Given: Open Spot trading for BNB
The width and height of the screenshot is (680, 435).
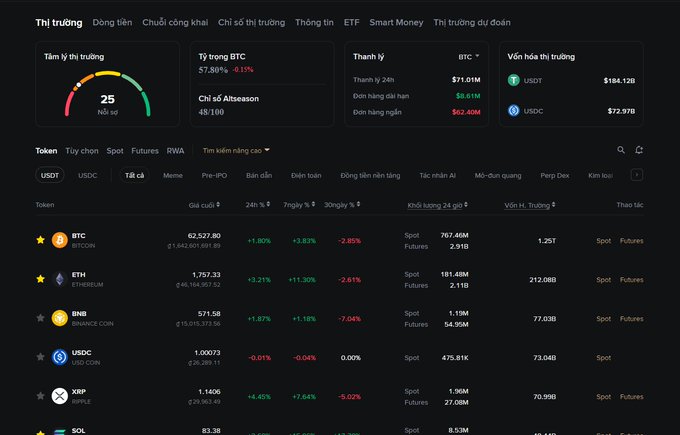Looking at the screenshot, I should (604, 319).
